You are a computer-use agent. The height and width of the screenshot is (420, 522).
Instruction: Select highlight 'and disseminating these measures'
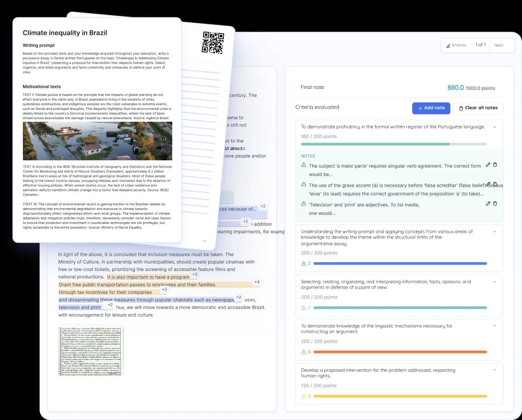[146, 300]
